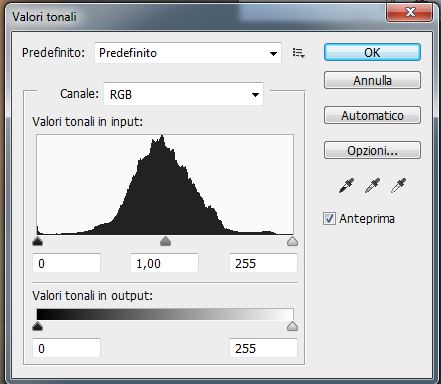The image size is (441, 384).
Task: Toggle the Anteprima checkbox
Action: pos(329,219)
